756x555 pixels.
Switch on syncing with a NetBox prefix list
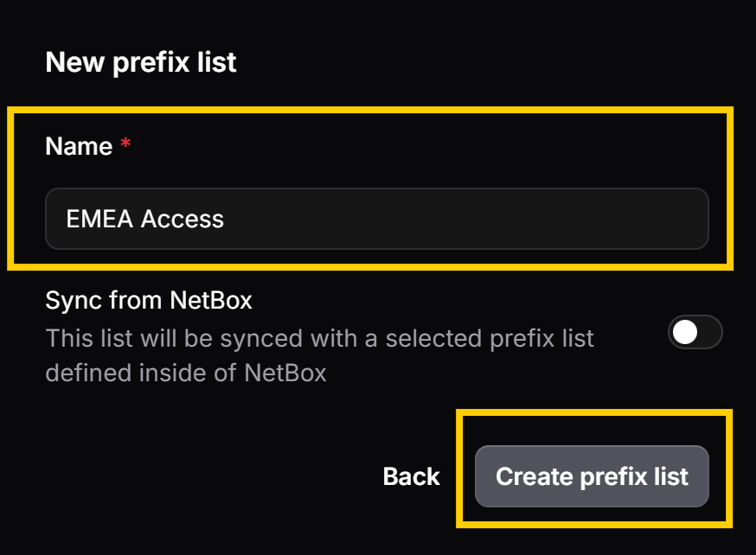pos(695,333)
